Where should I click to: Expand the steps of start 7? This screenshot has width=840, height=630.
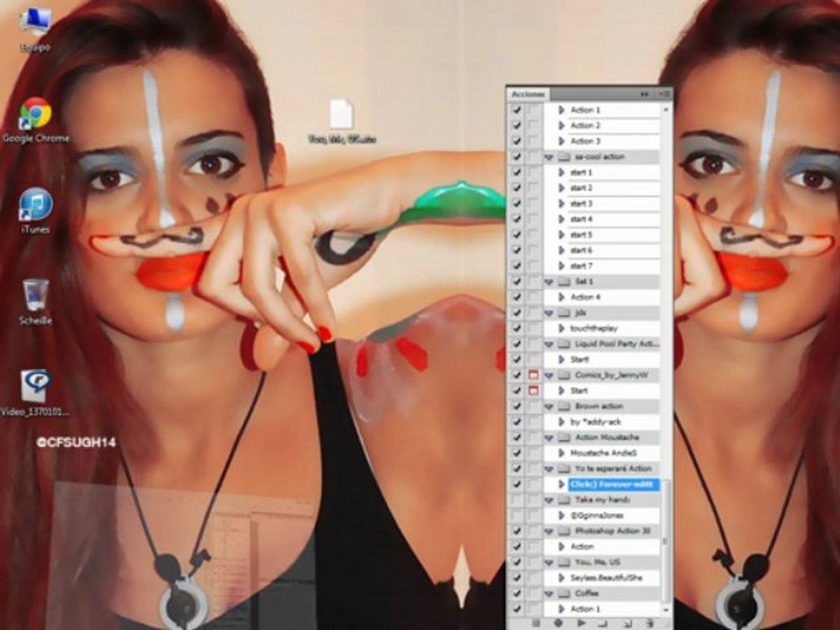[562, 266]
